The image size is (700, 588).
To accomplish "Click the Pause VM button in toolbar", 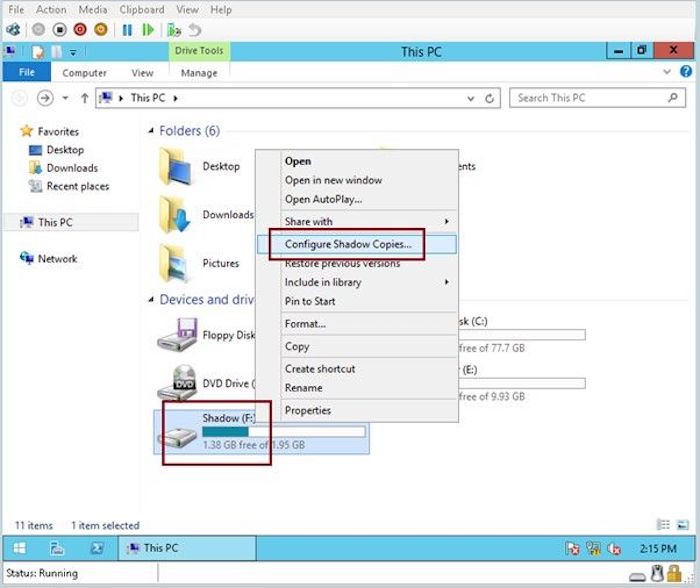I will click(x=127, y=30).
